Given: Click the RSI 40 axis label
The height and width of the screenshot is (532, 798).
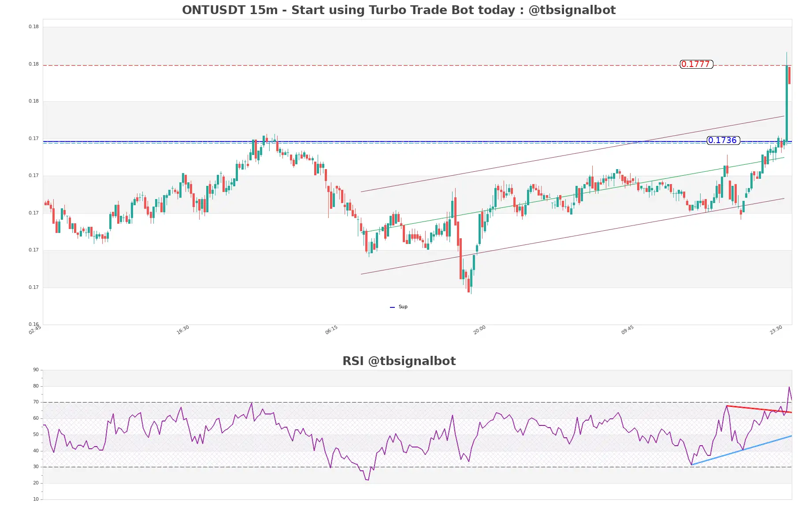Looking at the screenshot, I should (36, 451).
